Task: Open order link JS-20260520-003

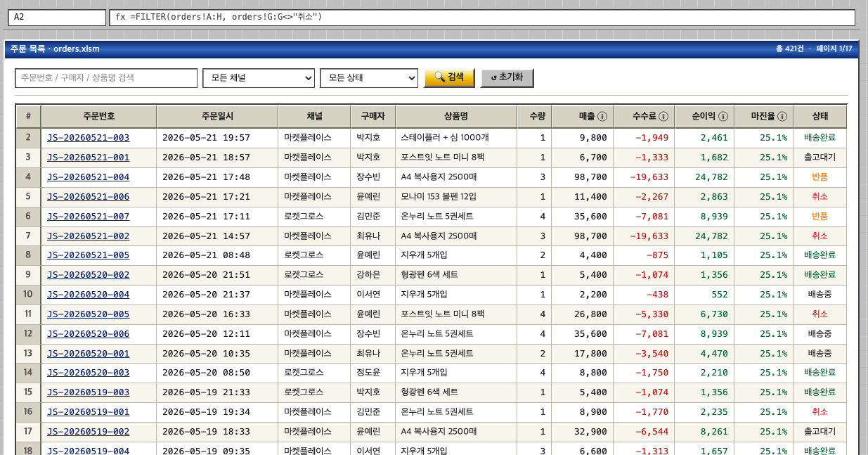Action: [x=88, y=373]
